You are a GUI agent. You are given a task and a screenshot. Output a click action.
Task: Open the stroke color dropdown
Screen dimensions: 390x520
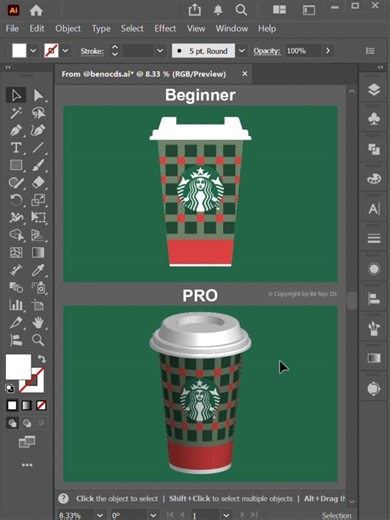(x=66, y=51)
